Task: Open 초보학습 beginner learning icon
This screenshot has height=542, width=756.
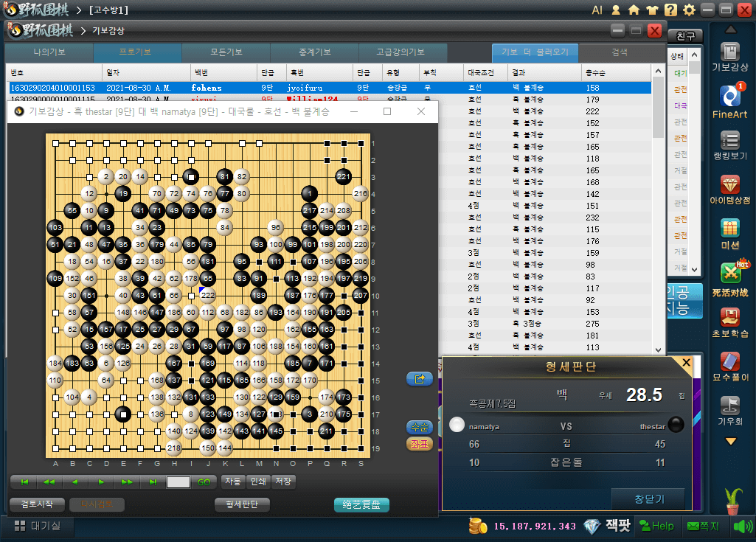Action: tap(730, 322)
